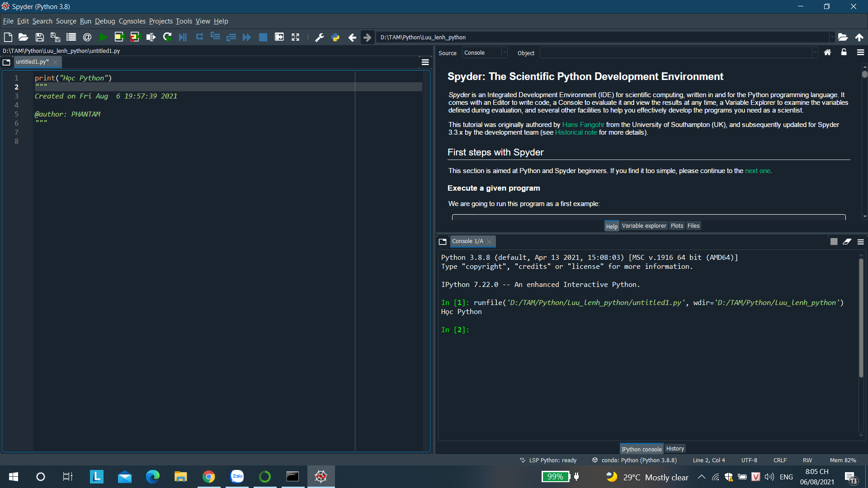Browse for working directory folder icon

843,37
